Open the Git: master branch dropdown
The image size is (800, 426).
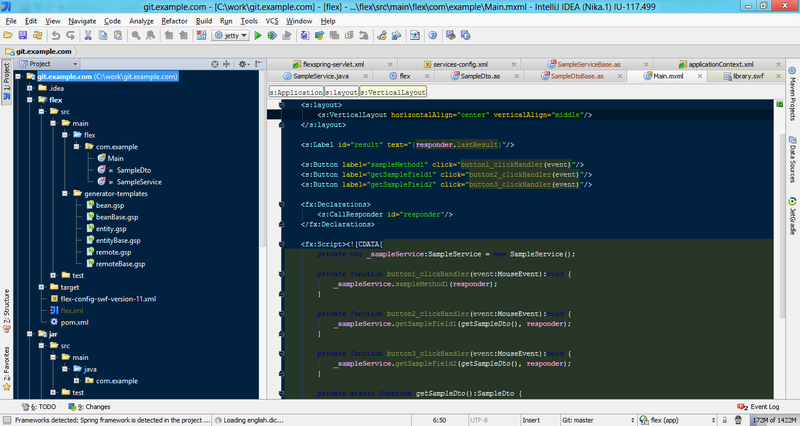pos(597,420)
